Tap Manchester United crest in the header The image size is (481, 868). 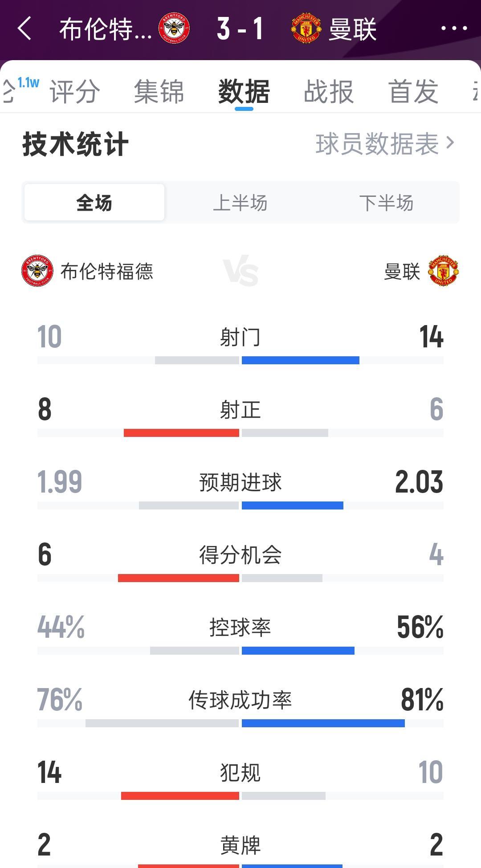tap(306, 29)
